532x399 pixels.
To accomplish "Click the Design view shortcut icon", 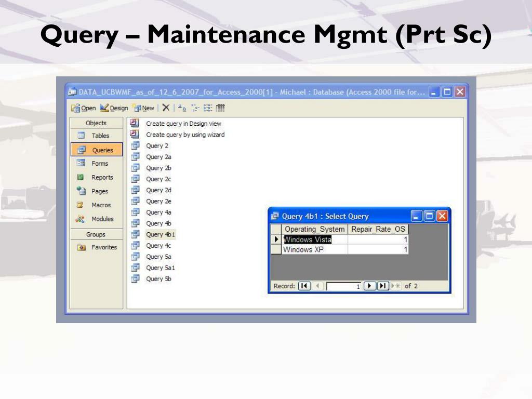I will (135, 123).
